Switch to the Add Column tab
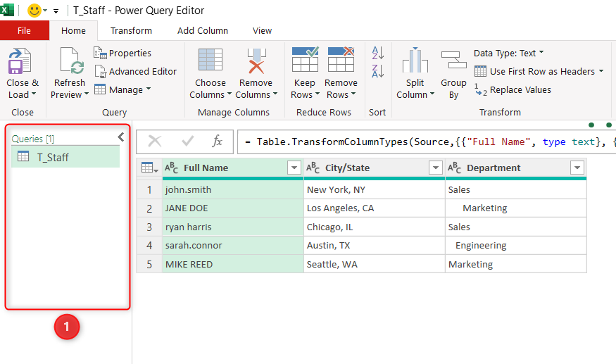The image size is (616, 364). click(203, 31)
